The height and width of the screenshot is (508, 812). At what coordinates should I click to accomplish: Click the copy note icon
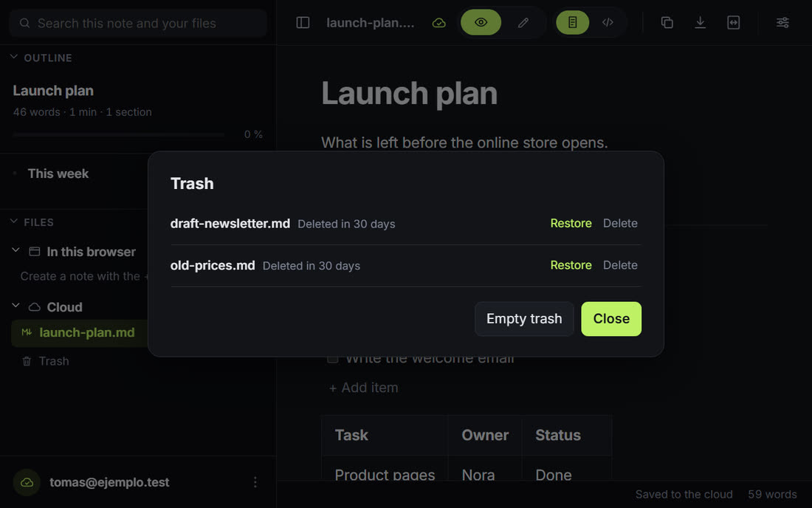coord(667,23)
